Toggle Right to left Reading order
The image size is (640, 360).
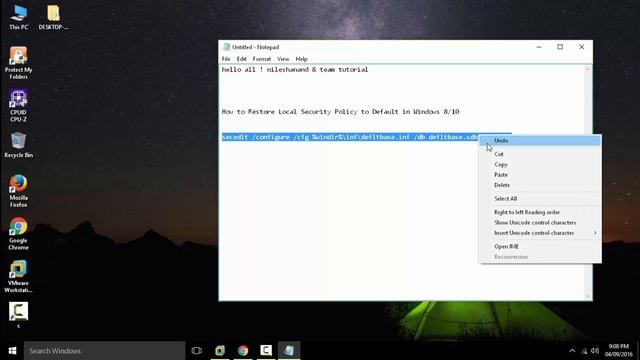540,212
